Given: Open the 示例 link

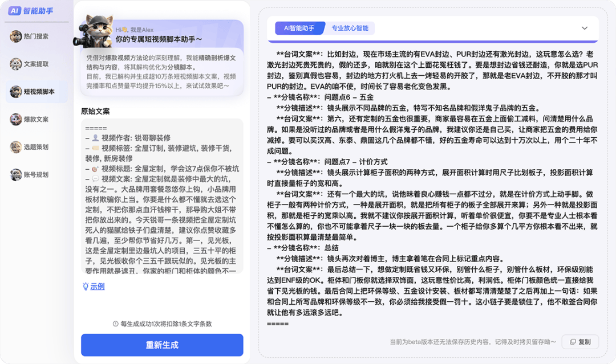Looking at the screenshot, I should [98, 287].
